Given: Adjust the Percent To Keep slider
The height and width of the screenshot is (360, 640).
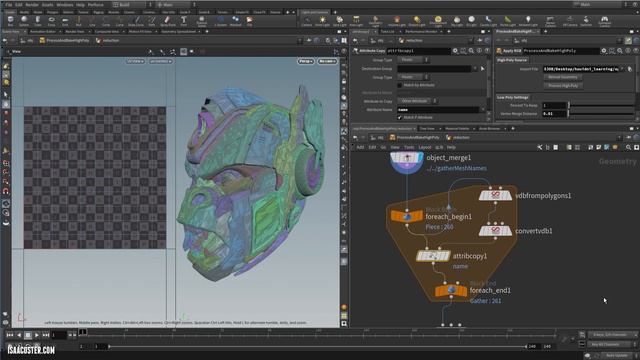Looking at the screenshot, I should point(600,105).
